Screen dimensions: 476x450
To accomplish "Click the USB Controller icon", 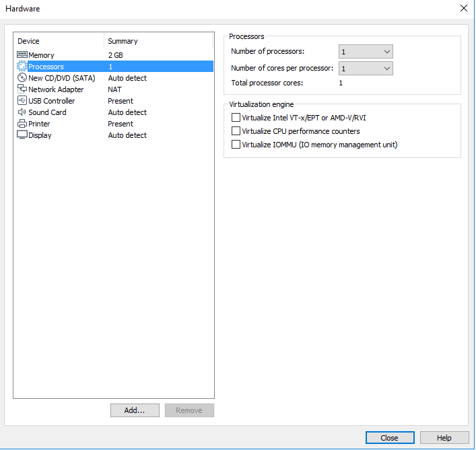I will (x=22, y=100).
